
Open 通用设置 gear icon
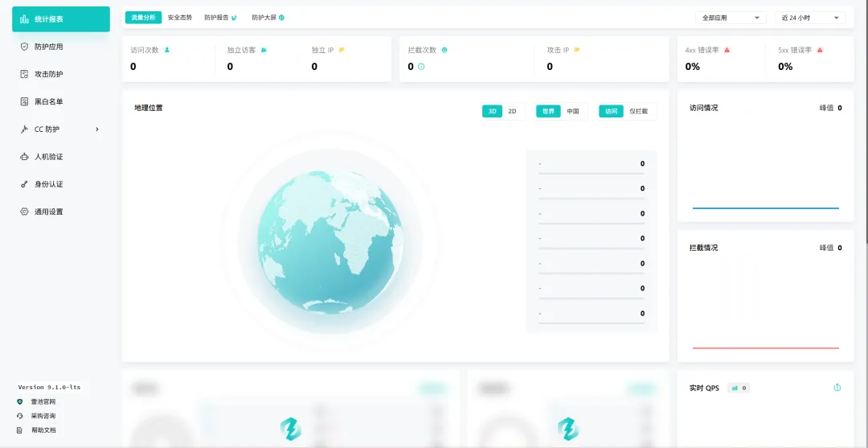(24, 212)
